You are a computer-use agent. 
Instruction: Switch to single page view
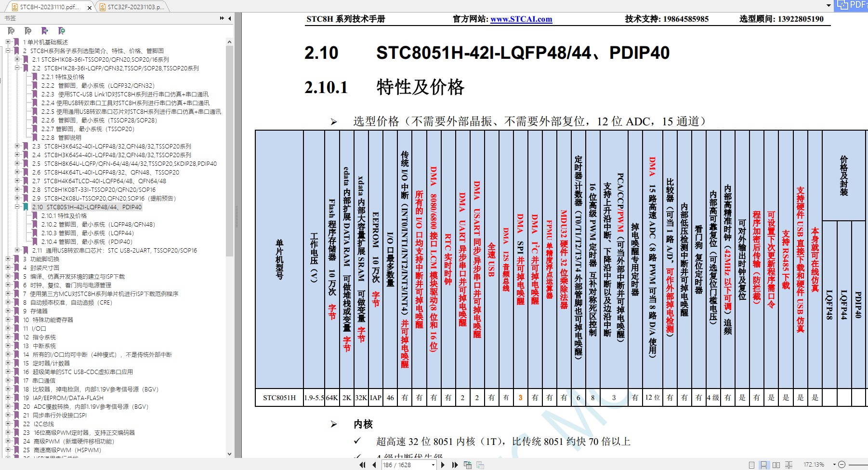tap(751, 465)
